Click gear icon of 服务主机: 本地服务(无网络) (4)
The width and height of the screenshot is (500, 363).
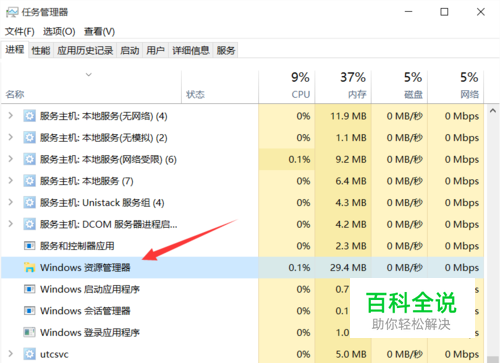click(x=29, y=116)
